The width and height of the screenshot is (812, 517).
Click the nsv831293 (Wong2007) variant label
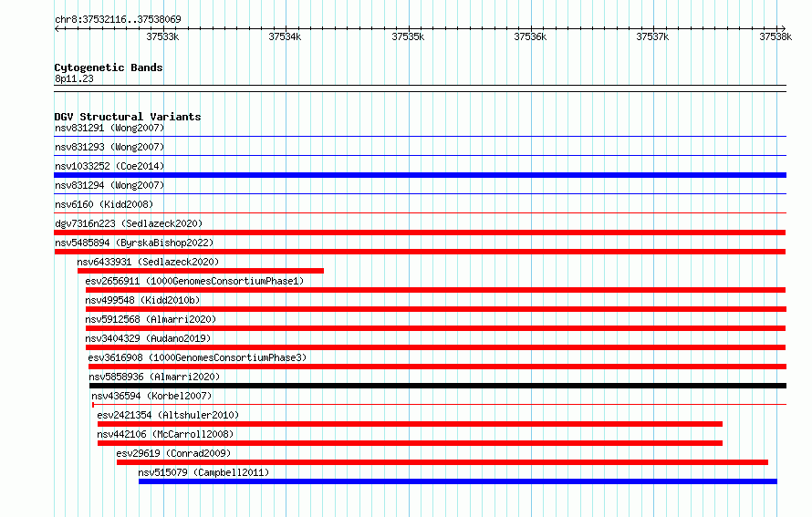(x=109, y=147)
